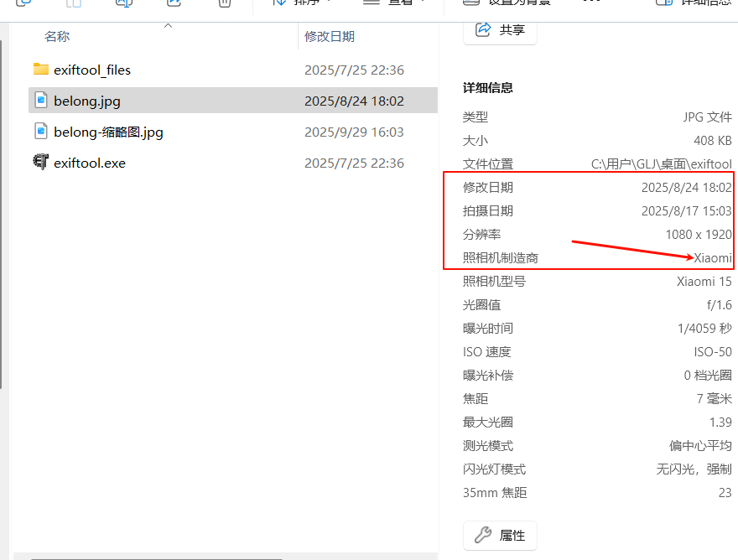738x560 pixels.
Task: Click the 0 档光圈 value
Action: [x=708, y=376]
